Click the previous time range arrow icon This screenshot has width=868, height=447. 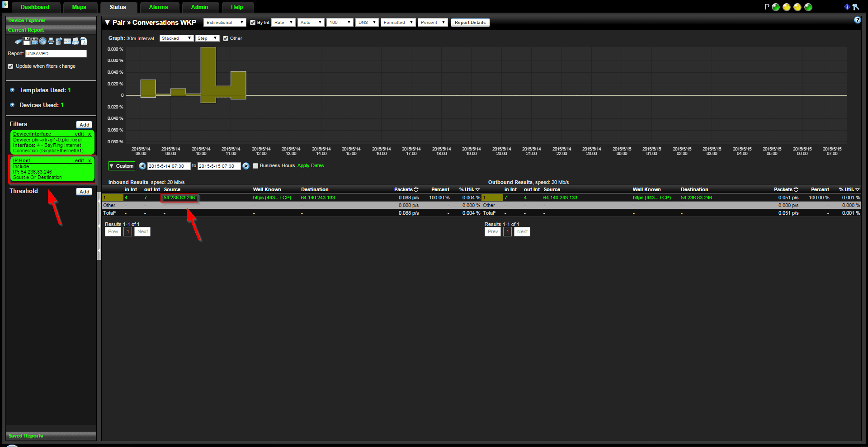point(142,166)
